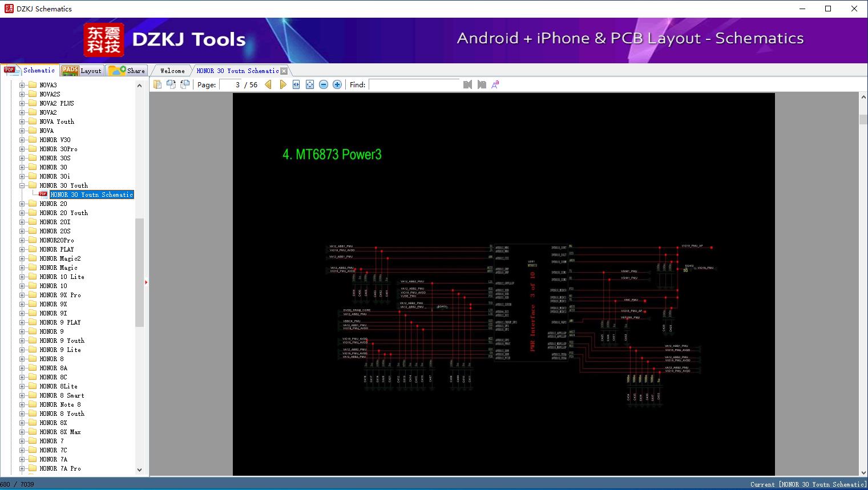Select the NOVA Youth tree item
Viewport: 868px width, 490px height.
[x=57, y=122]
